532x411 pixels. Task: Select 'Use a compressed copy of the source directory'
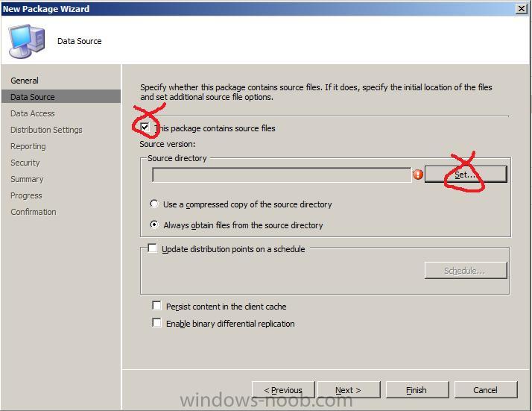coord(154,204)
